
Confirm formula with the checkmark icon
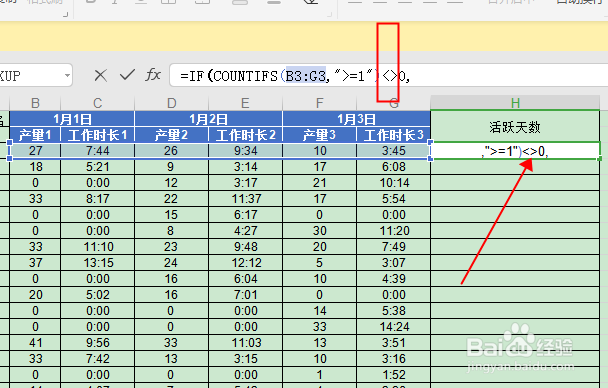[127, 75]
